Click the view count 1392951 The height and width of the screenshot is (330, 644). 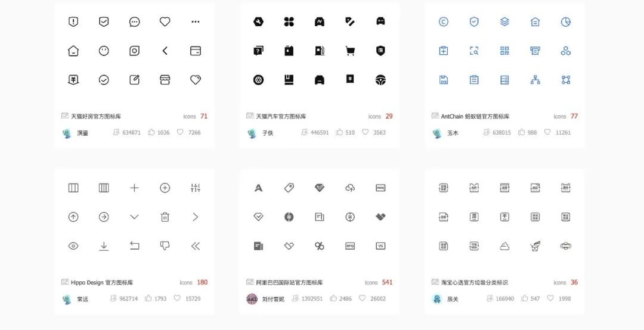pos(312,299)
